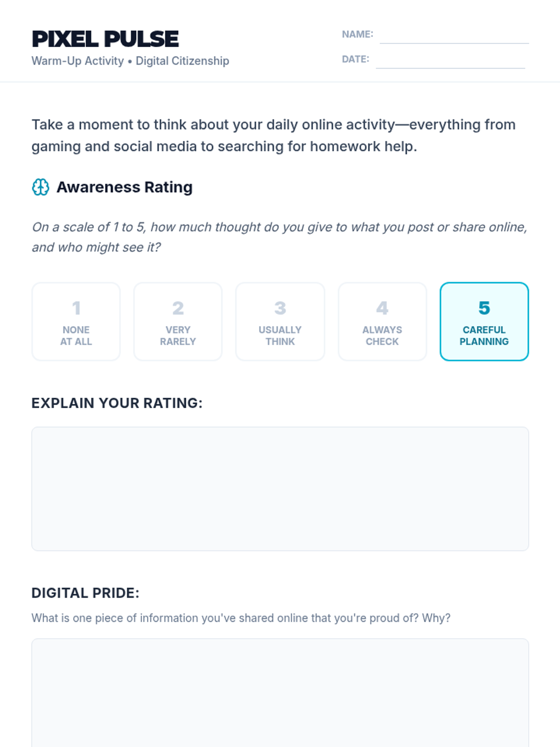Click the italic scale question text
This screenshot has width=560, height=747.
pyautogui.click(x=280, y=237)
